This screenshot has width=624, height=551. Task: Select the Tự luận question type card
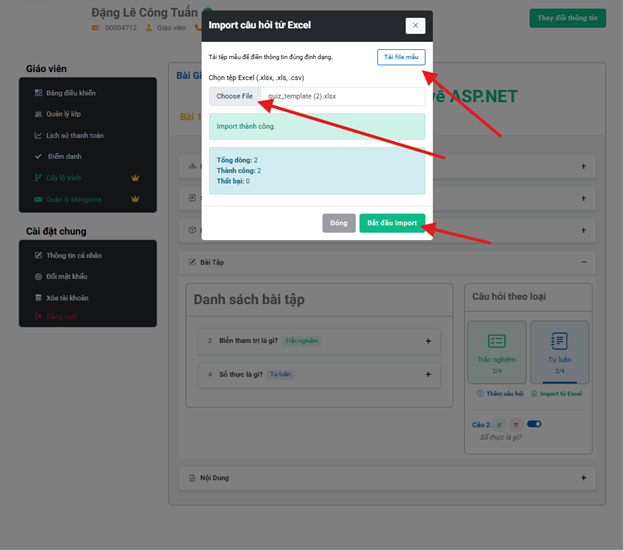(x=560, y=352)
